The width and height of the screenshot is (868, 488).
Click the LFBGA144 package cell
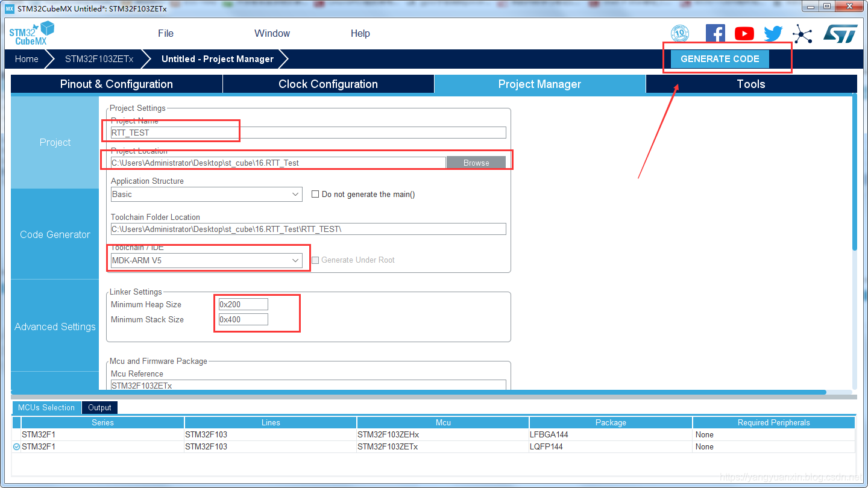[x=611, y=434]
